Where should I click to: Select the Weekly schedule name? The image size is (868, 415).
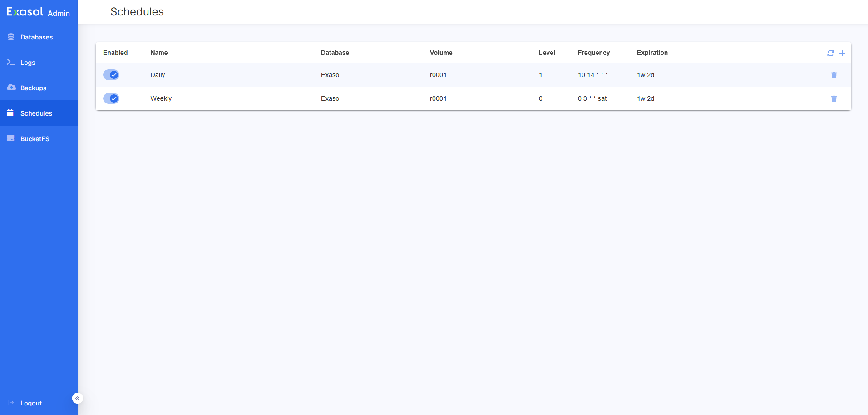pyautogui.click(x=161, y=98)
